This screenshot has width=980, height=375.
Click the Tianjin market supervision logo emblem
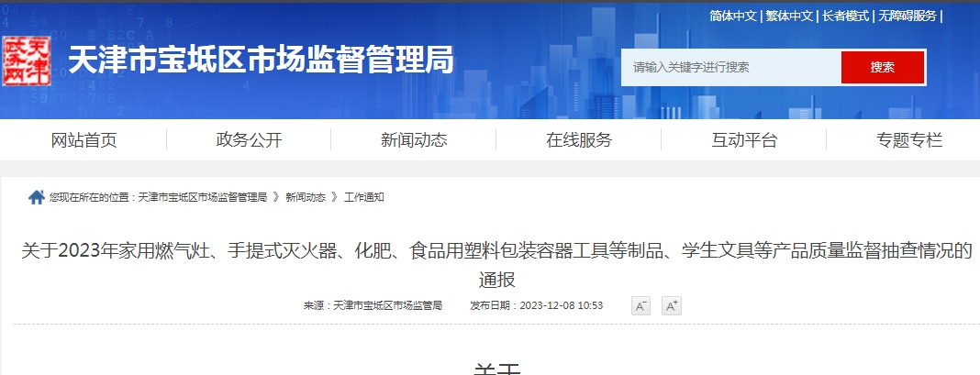tap(28, 62)
